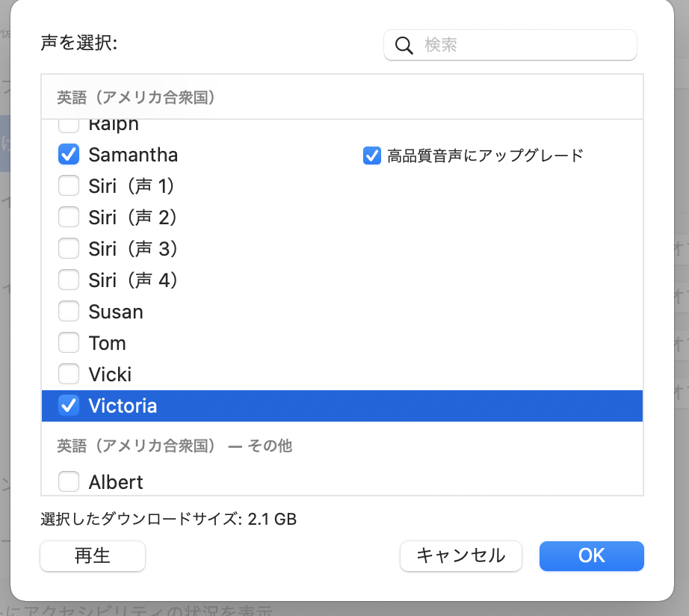Toggle the partially visible Ralph checkbox
The image size is (689, 616).
(x=69, y=126)
